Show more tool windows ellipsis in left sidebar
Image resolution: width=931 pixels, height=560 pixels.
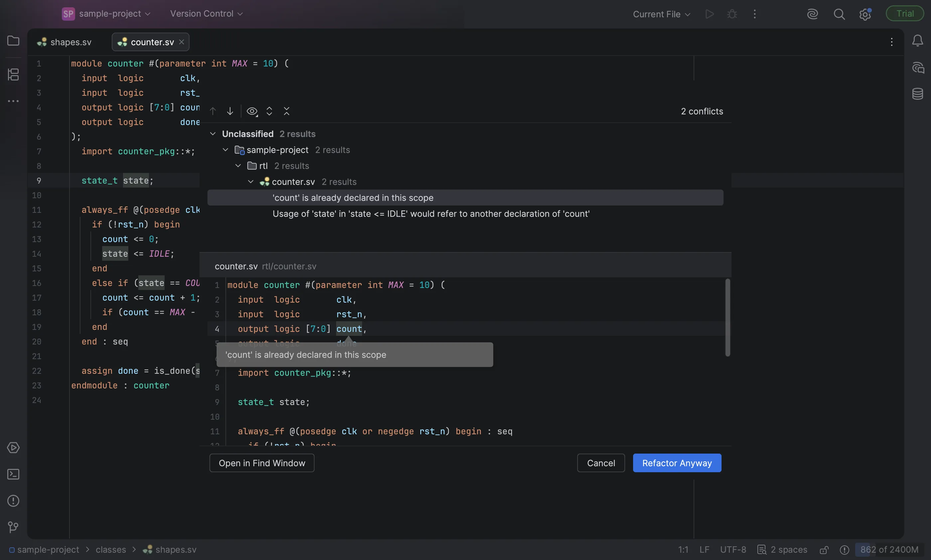(13, 101)
